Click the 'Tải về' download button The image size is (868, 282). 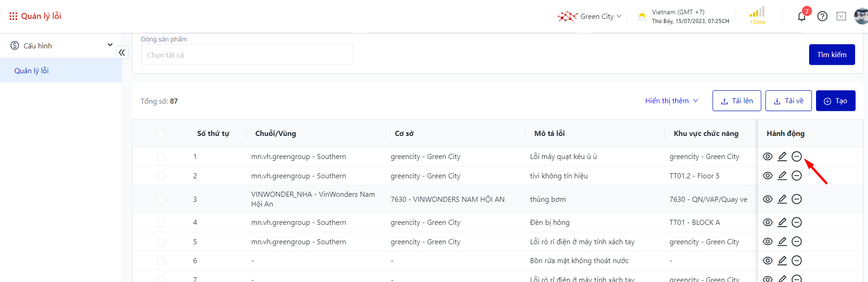coord(788,101)
